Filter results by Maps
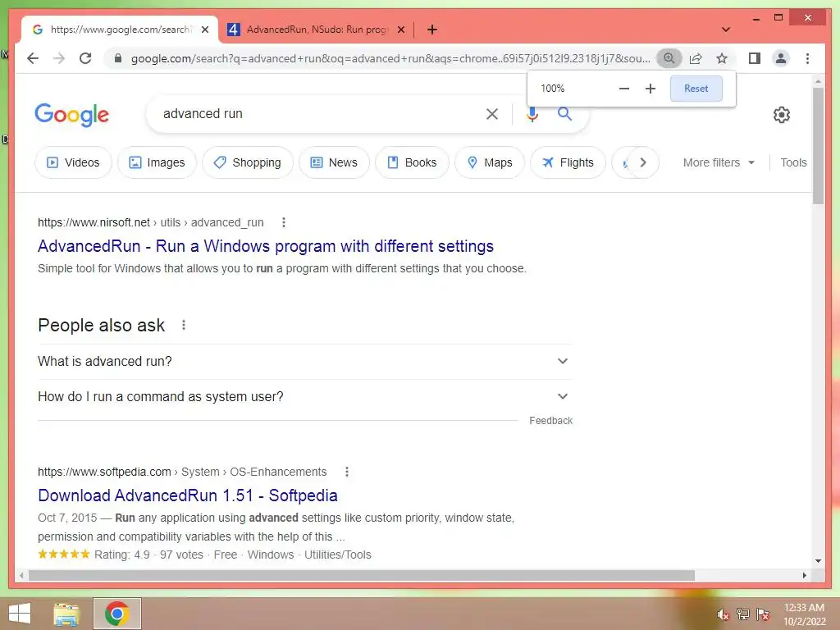The height and width of the screenshot is (630, 840). tap(490, 162)
